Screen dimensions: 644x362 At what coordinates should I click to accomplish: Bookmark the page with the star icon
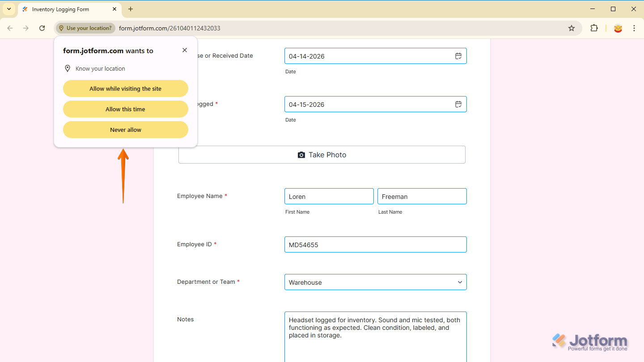571,28
